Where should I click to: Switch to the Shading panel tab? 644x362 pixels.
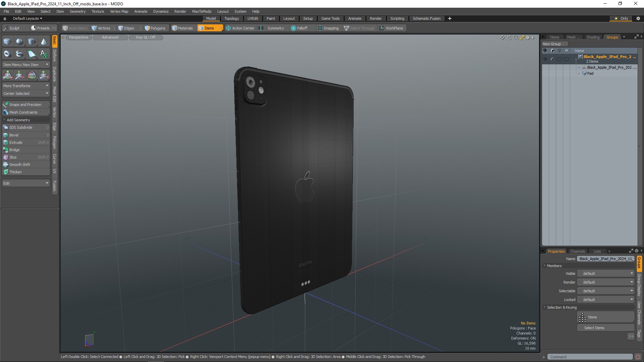(x=593, y=37)
